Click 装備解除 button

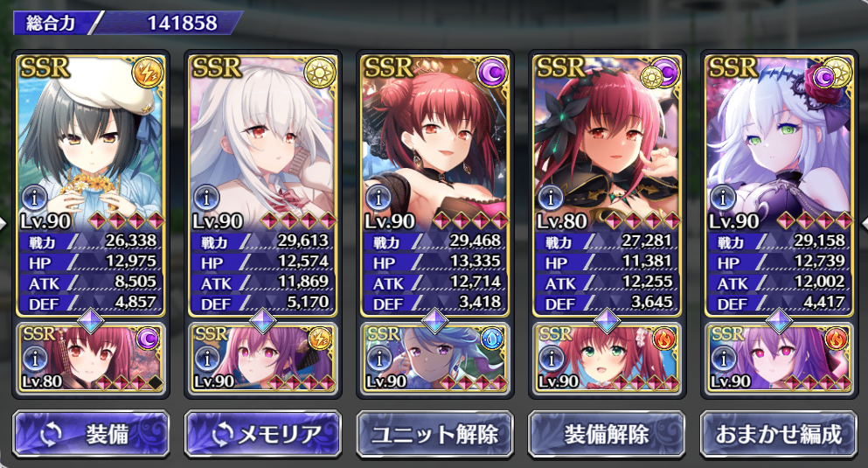point(608,434)
